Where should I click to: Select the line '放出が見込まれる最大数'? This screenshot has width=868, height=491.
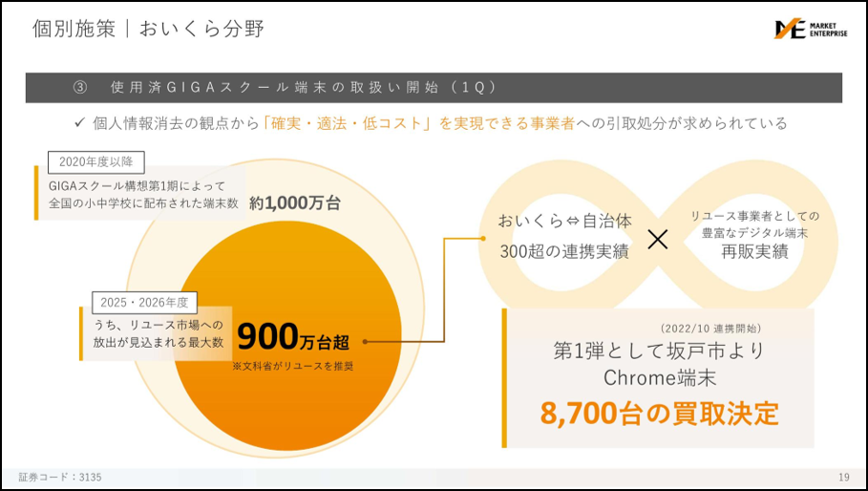(x=159, y=343)
